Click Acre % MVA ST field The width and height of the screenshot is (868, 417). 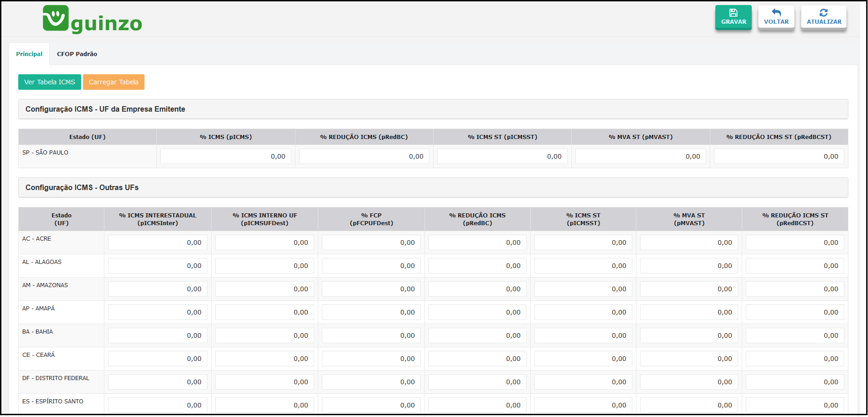point(689,242)
